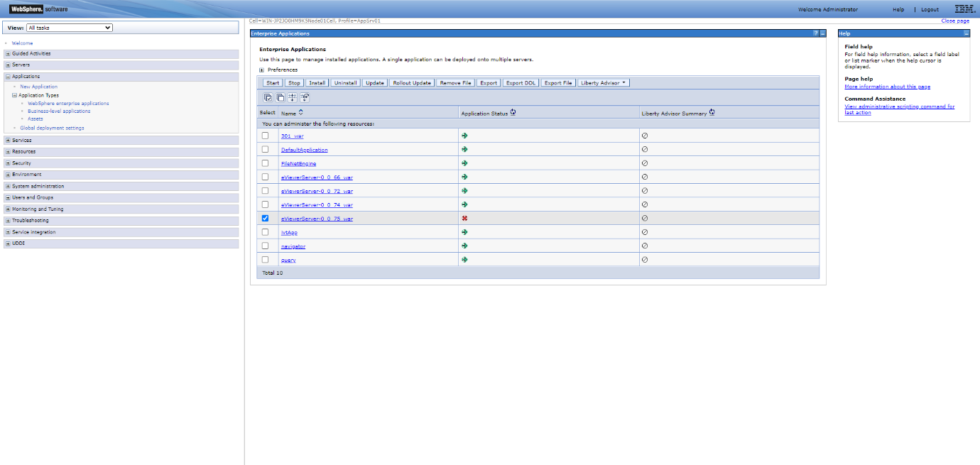Click the Deselect all items icon
Screen dimensions: 980x465
click(280, 97)
